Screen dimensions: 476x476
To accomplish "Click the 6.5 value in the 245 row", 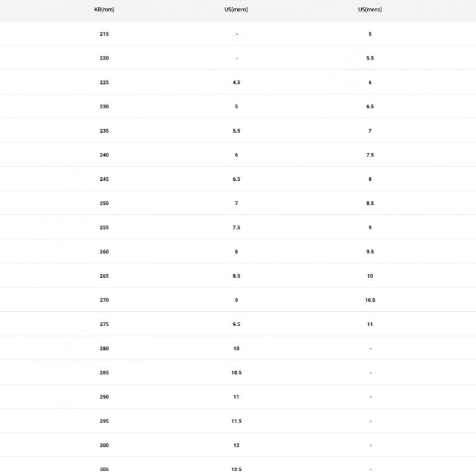I will tap(236, 179).
